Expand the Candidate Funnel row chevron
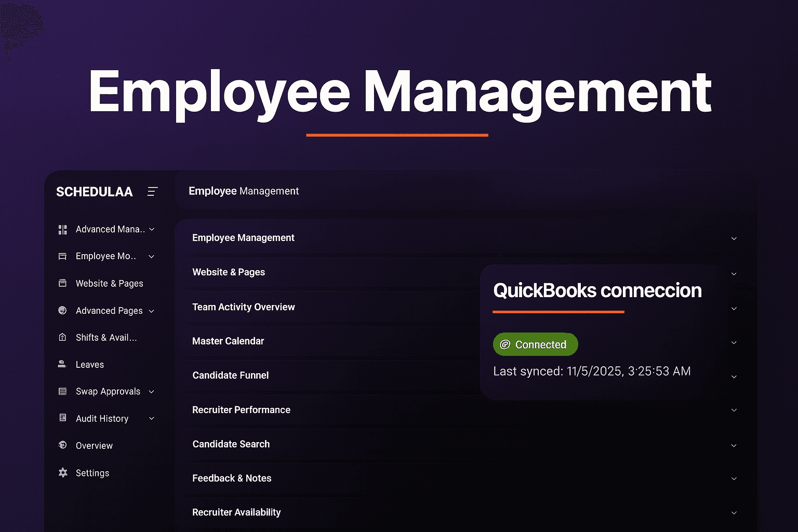This screenshot has height=532, width=798. [734, 377]
